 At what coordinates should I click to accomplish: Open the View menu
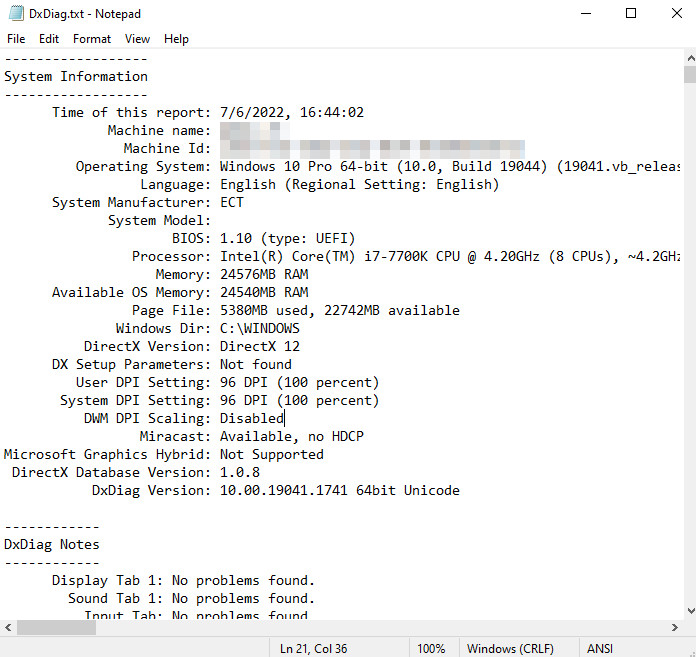137,39
